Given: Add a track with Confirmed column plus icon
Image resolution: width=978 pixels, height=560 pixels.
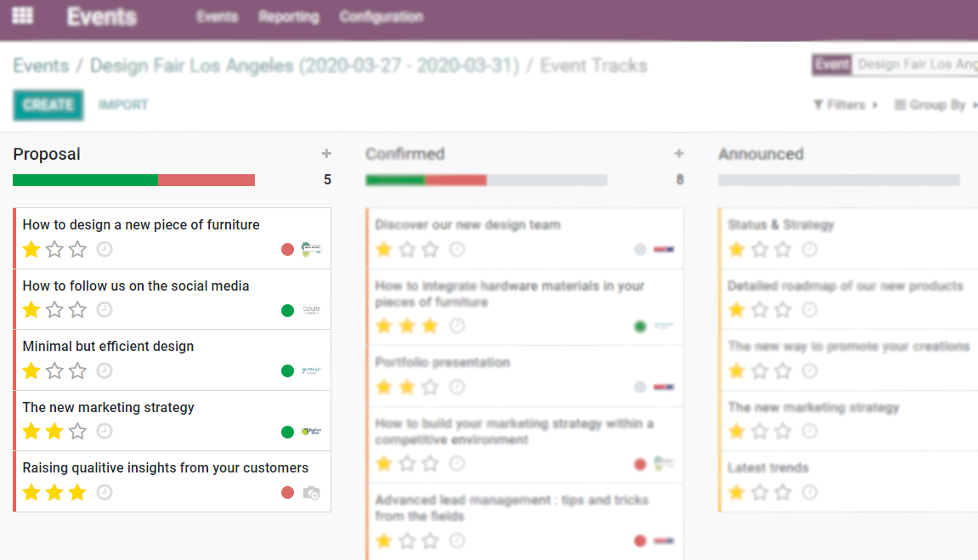Looking at the screenshot, I should pyautogui.click(x=679, y=154).
